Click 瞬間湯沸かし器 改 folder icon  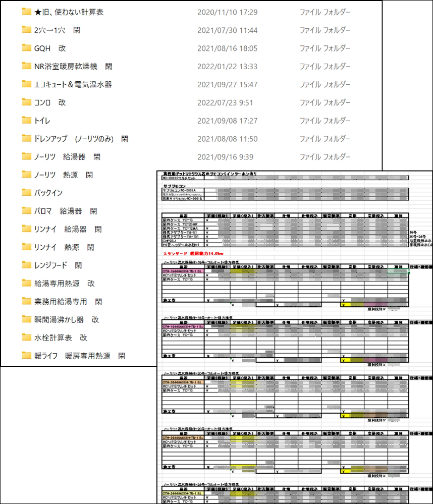click(26, 319)
